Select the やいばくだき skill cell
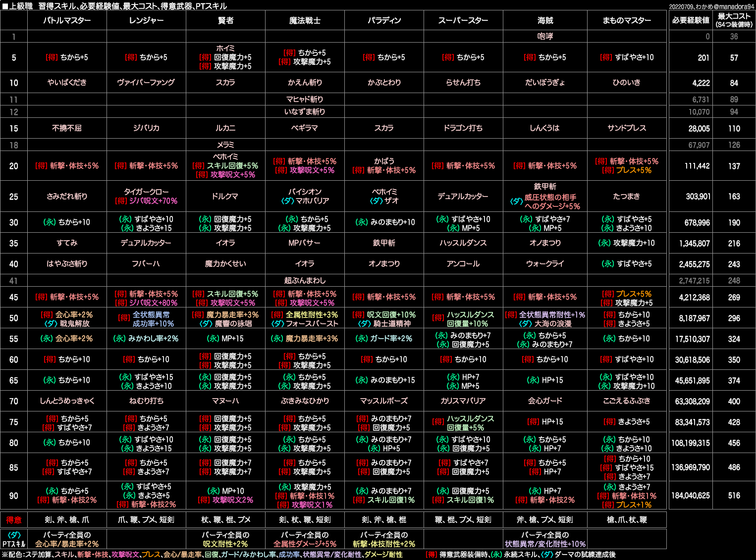The image size is (756, 560). pyautogui.click(x=67, y=83)
